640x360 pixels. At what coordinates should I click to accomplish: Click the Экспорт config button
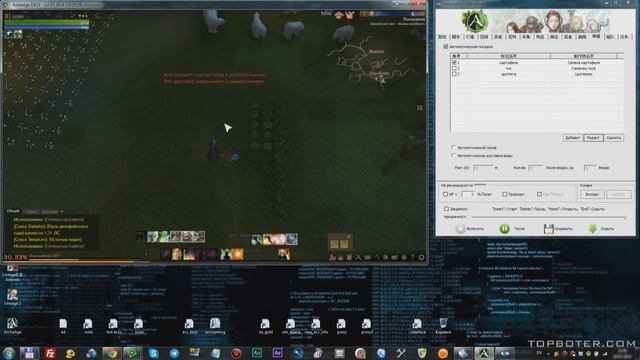point(592,194)
